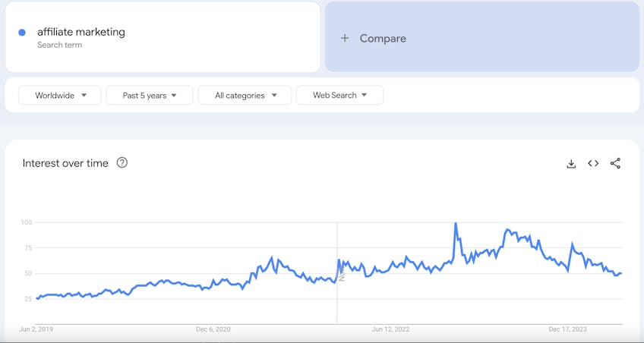Click the Interest over time heading

coord(65,163)
